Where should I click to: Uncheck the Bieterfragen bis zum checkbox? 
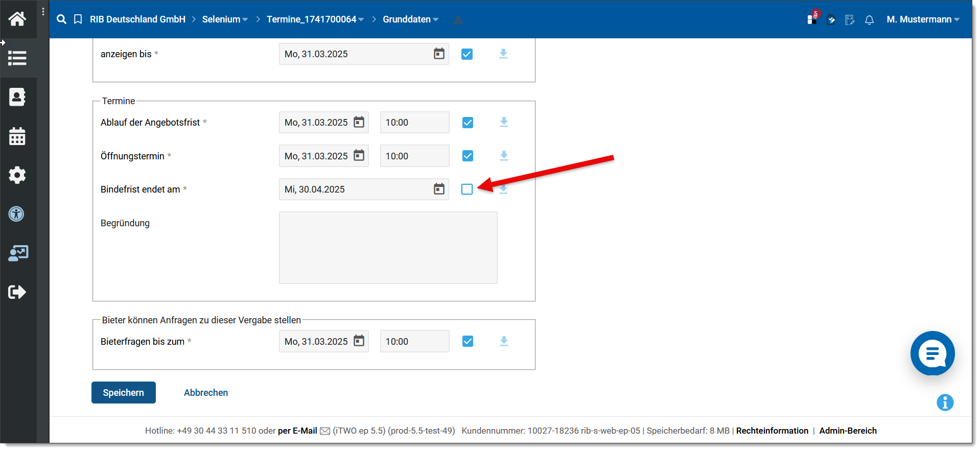468,341
